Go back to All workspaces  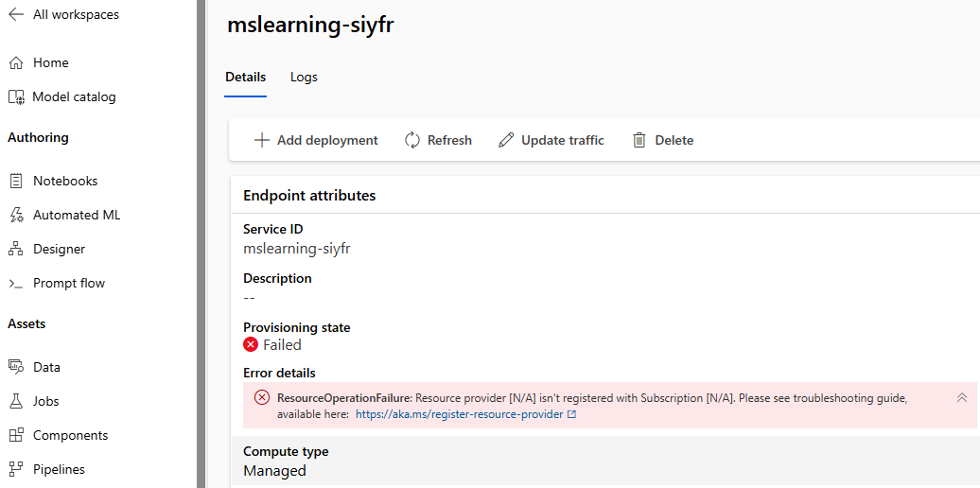click(76, 14)
